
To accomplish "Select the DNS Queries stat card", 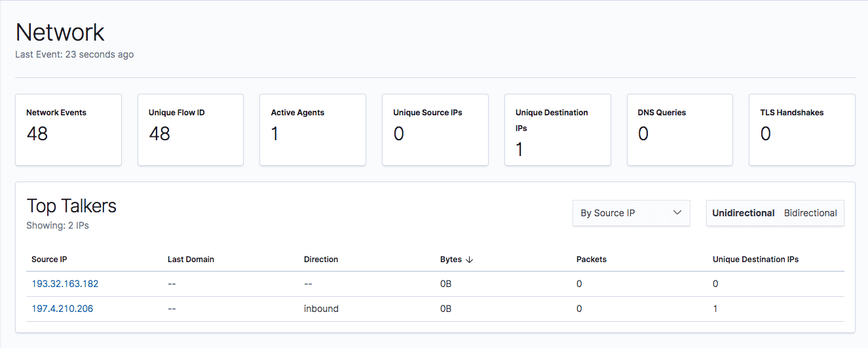I will 680,130.
